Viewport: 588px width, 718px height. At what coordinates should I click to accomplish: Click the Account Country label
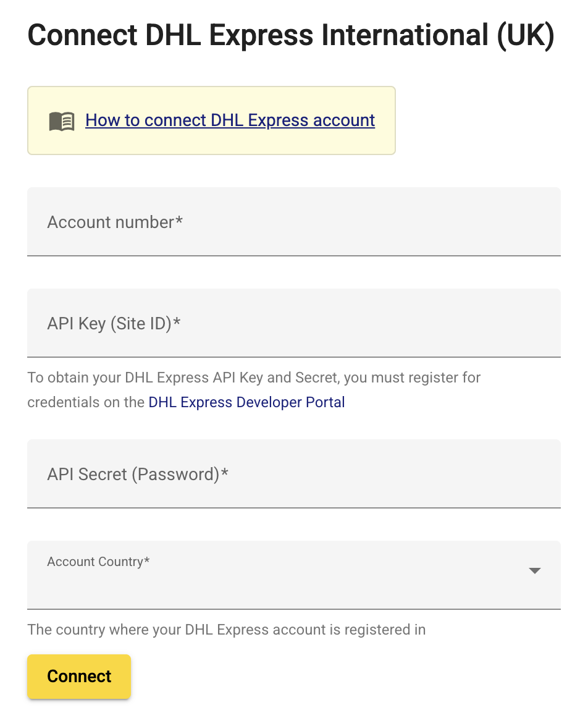(x=98, y=562)
